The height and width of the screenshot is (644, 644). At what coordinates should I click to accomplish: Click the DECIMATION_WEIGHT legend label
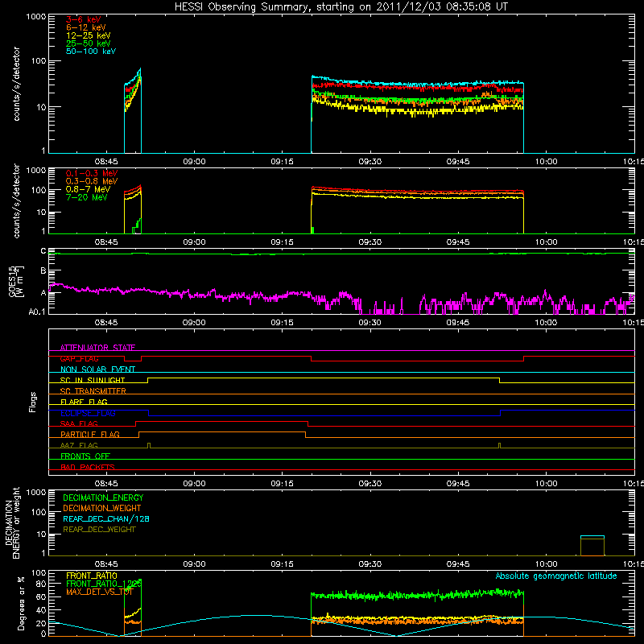click(102, 508)
